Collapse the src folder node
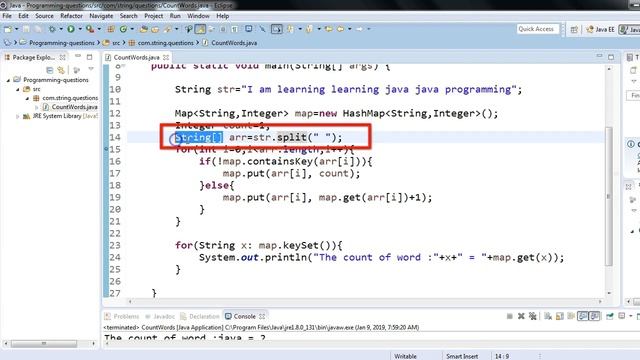The image size is (640, 360). click(x=18, y=89)
